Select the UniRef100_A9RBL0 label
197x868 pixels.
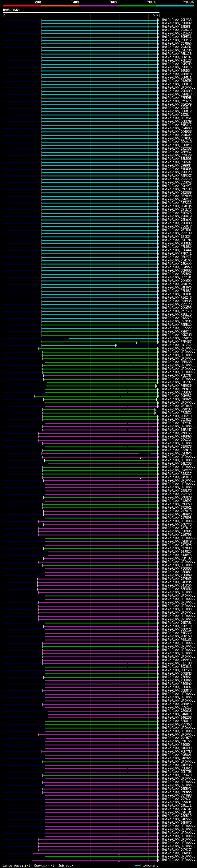click(x=177, y=325)
